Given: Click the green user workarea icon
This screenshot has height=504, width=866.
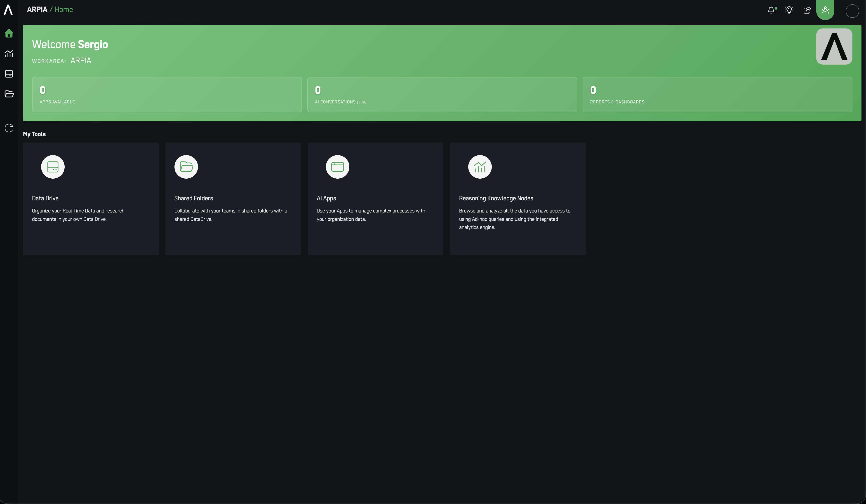Looking at the screenshot, I should (x=825, y=10).
